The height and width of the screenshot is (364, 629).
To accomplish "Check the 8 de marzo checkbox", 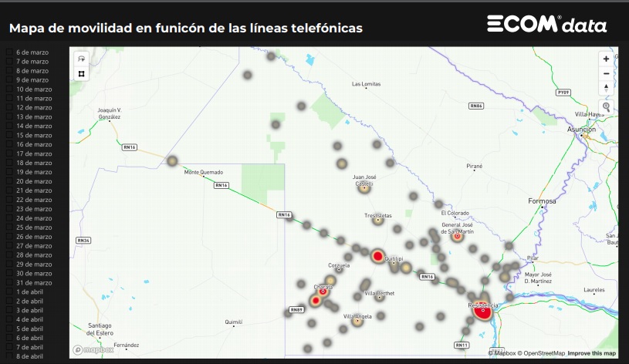I will pyautogui.click(x=9, y=70).
